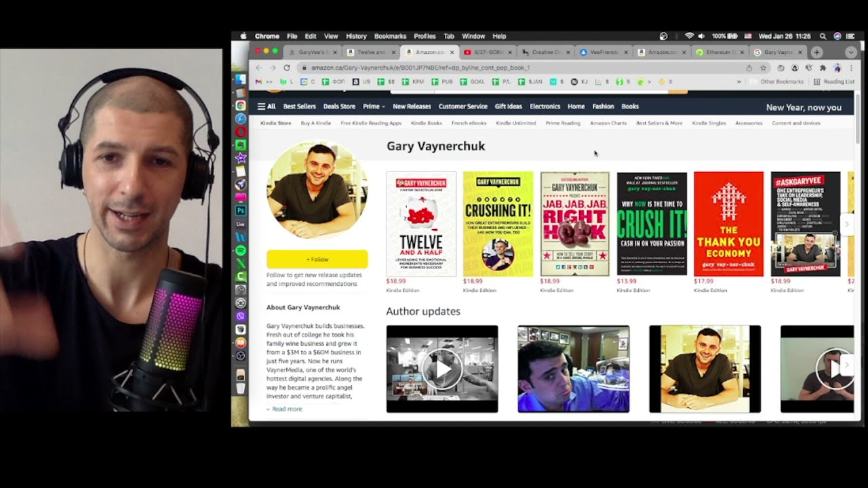Open The Thank You Economy book cover
868x488 pixels.
(x=729, y=224)
